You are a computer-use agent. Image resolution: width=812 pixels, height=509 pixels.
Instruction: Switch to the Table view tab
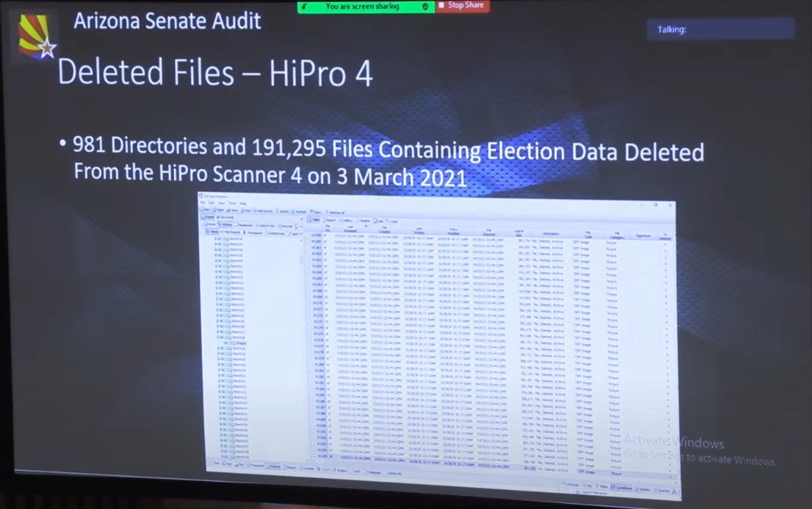point(316,219)
